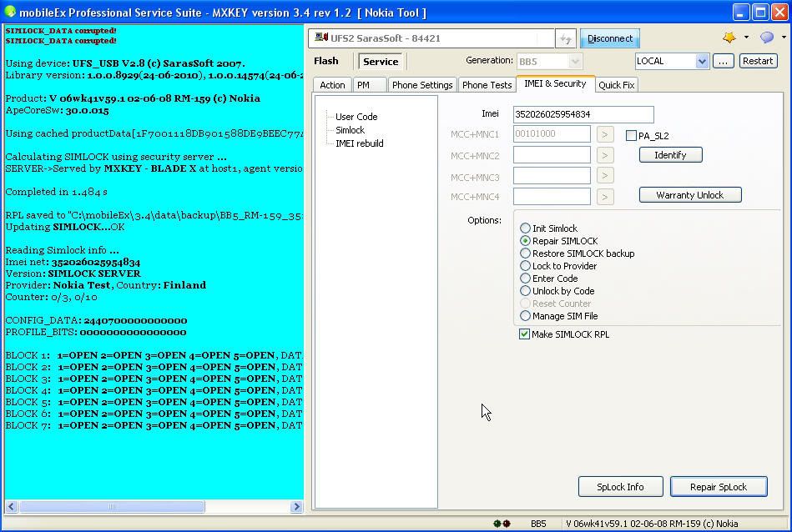Select Unlock by Code option

tap(525, 291)
